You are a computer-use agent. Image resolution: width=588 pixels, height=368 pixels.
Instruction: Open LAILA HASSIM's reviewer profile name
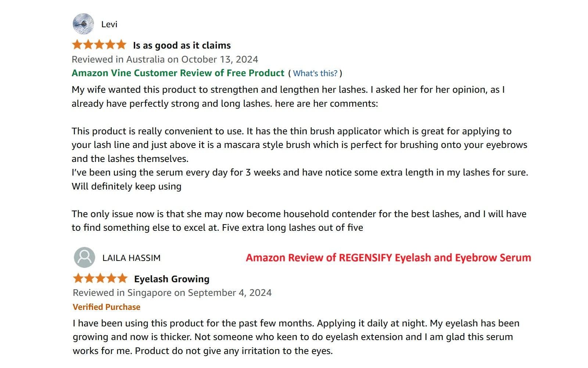click(131, 258)
